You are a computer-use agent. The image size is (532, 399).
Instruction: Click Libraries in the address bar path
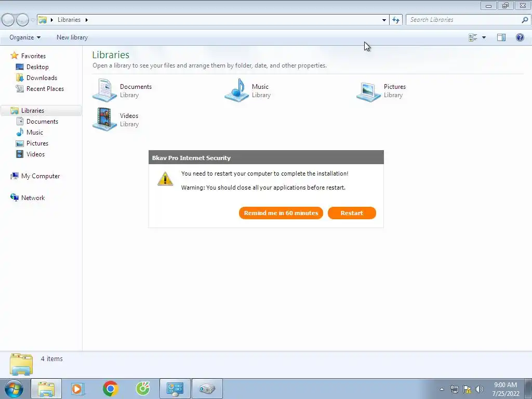(69, 20)
